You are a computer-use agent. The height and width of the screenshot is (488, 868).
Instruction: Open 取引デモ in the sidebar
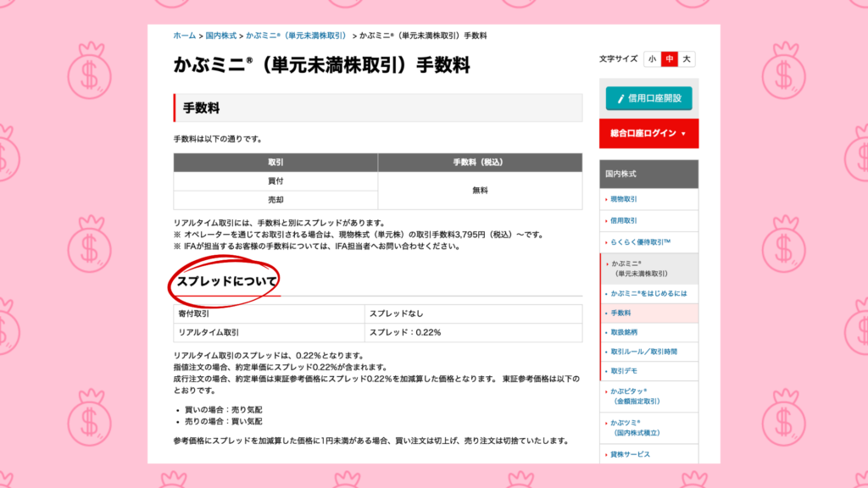tap(626, 371)
